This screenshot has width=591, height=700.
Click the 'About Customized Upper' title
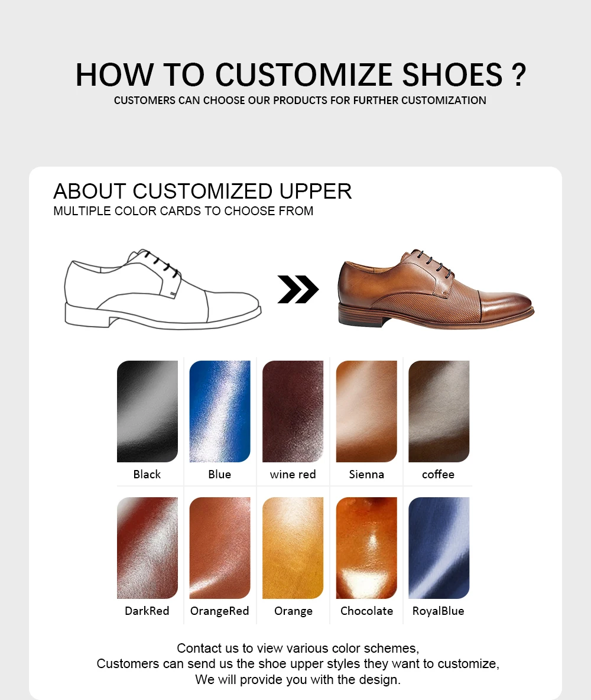(x=203, y=192)
